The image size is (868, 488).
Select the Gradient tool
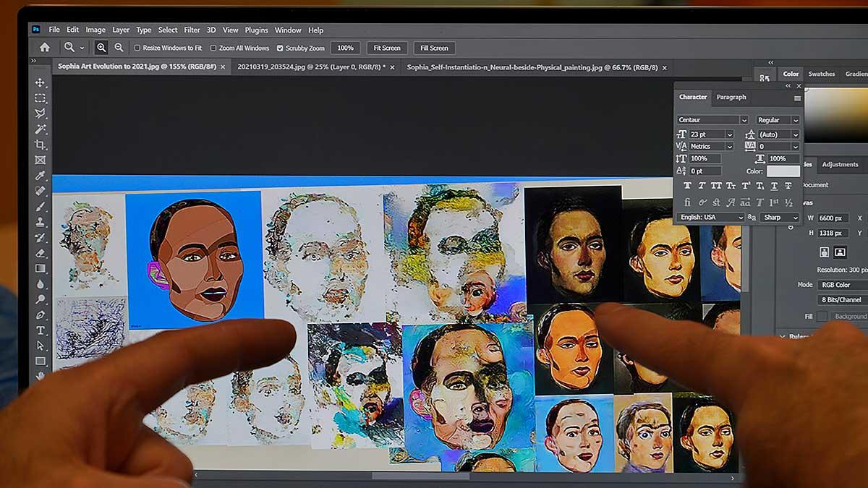(41, 268)
